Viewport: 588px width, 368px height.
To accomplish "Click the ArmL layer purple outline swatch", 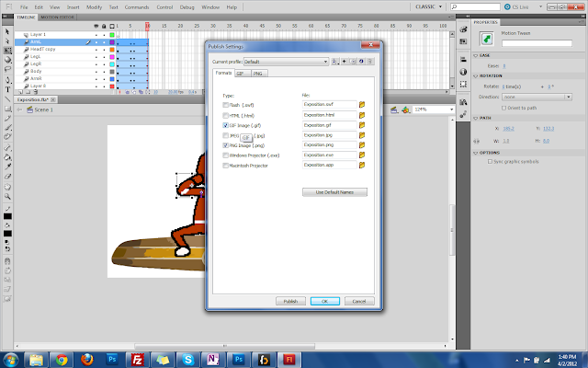I will [x=112, y=42].
